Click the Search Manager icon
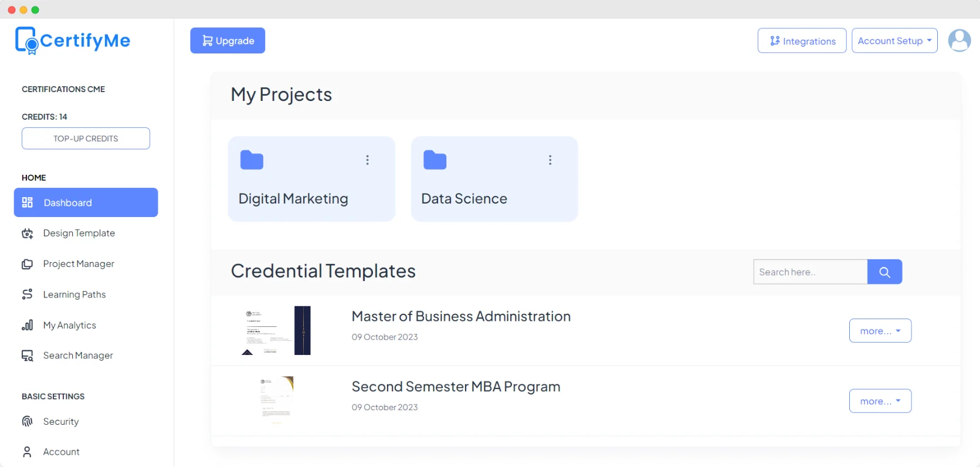The height and width of the screenshot is (467, 980). click(28, 355)
